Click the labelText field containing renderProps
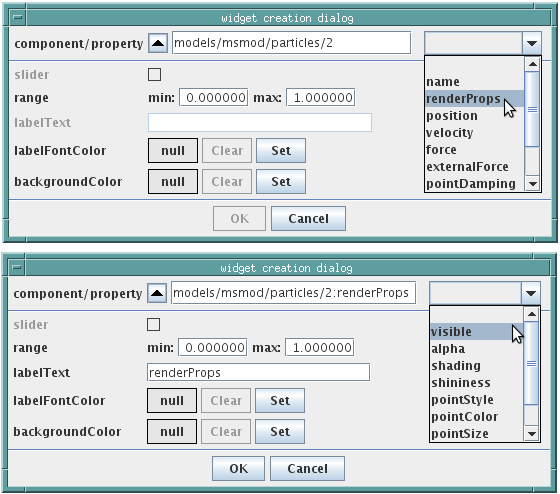 pos(258,373)
